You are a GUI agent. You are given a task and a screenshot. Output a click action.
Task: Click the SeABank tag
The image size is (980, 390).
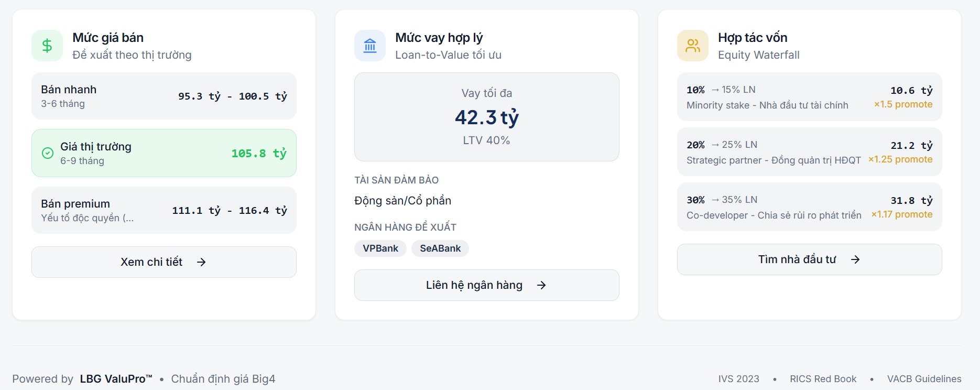point(440,248)
